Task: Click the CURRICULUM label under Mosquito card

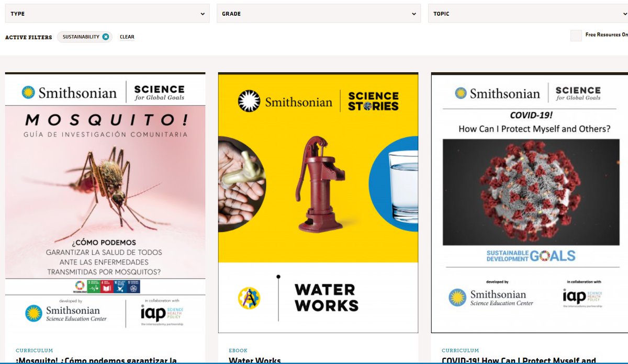Action: [x=35, y=350]
